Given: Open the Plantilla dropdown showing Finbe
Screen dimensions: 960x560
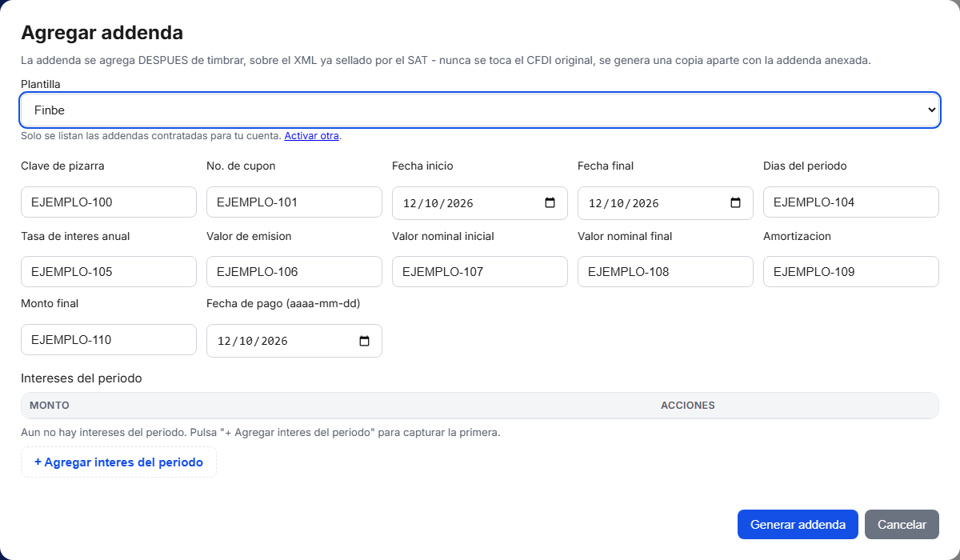Looking at the screenshot, I should pos(480,110).
